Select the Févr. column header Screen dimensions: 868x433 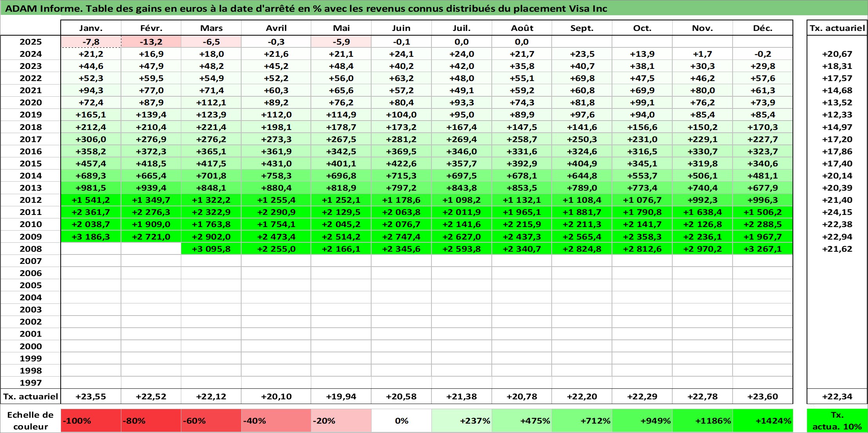tap(151, 28)
